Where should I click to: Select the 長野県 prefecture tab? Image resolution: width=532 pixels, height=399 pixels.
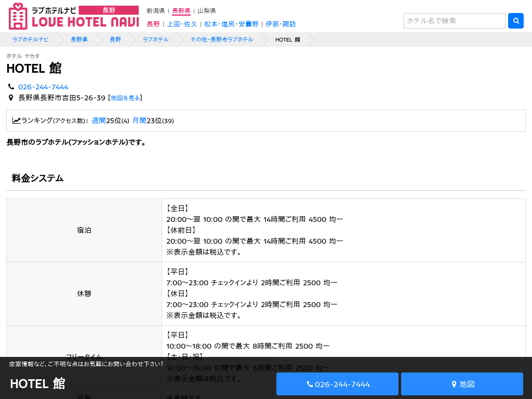point(181,11)
